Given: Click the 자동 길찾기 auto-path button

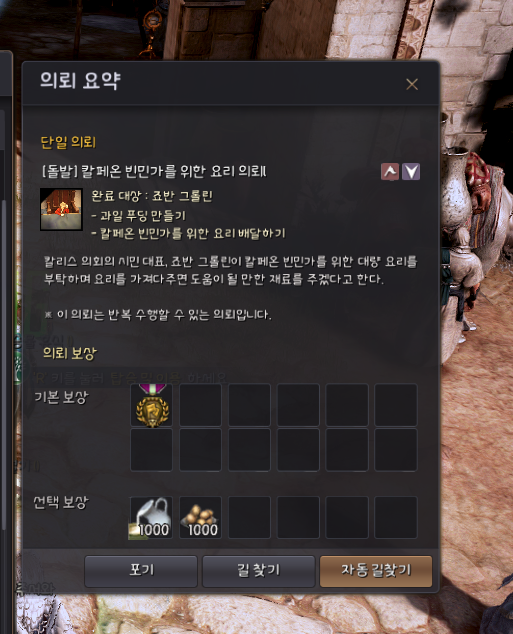Looking at the screenshot, I should tap(376, 571).
